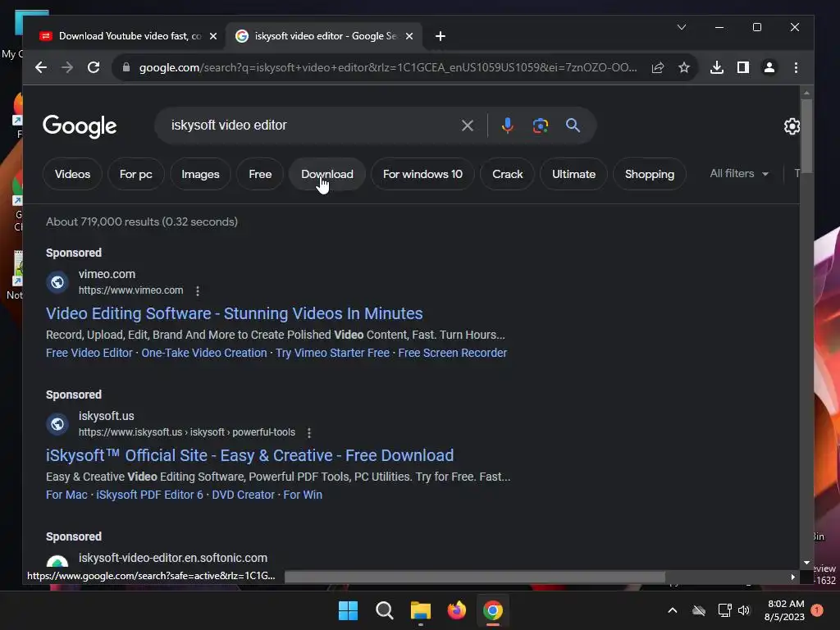Apply the Free filter chip
Viewport: 840px width, 630px height.
click(260, 174)
